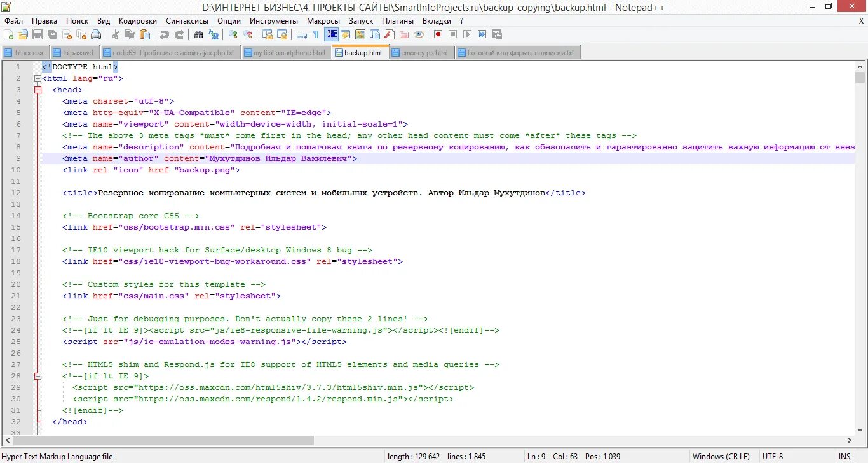Toggle INS insert mode in status bar
Image resolution: width=868 pixels, height=463 pixels.
pyautogui.click(x=844, y=457)
